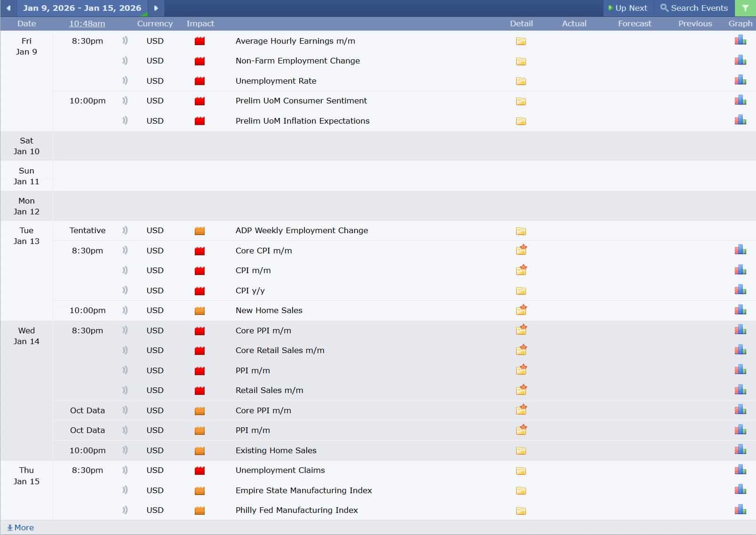The width and height of the screenshot is (756, 535).
Task: Click the red high-impact marker for PPI m/m
Action: (x=199, y=370)
